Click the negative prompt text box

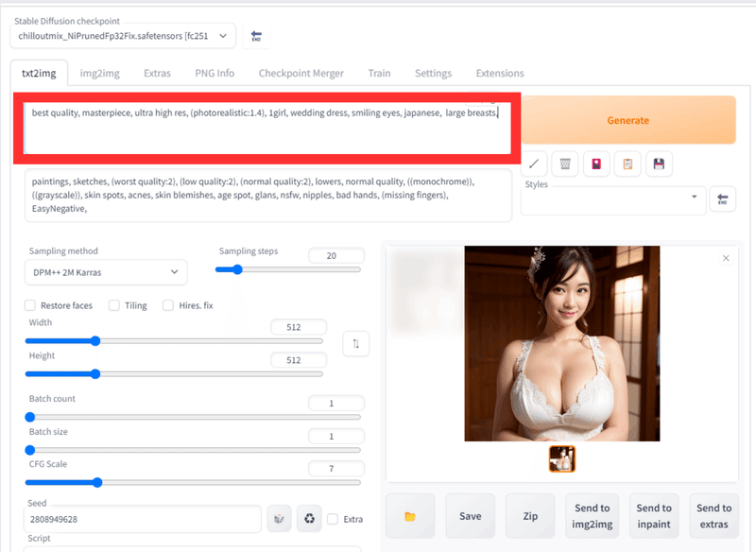(x=268, y=196)
